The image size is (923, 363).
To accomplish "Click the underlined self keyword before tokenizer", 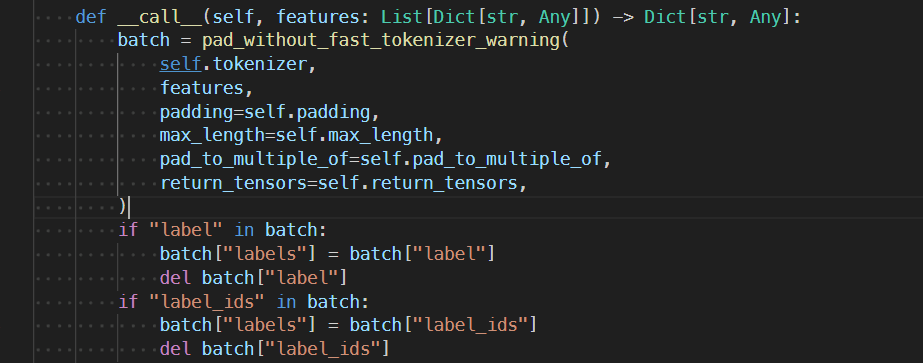I will (181, 64).
